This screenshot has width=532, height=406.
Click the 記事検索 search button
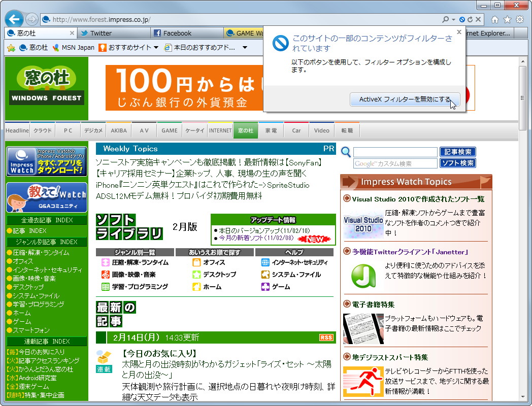point(459,152)
